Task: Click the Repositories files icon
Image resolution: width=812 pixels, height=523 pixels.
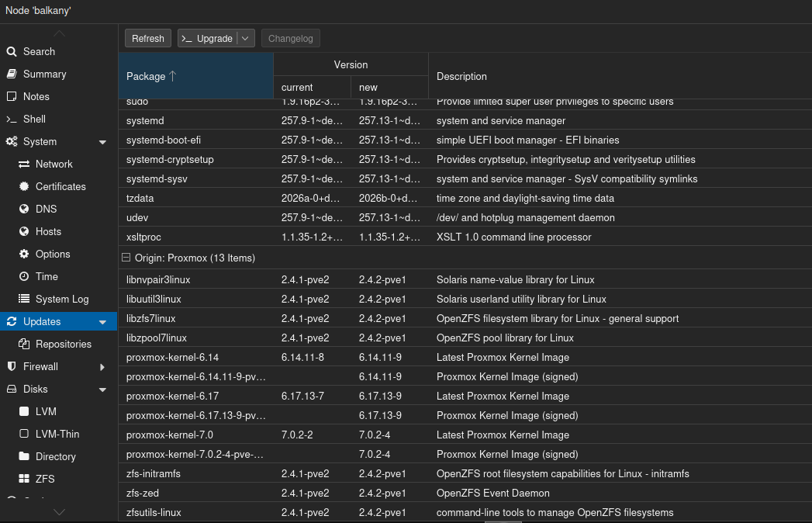Action: tap(24, 344)
